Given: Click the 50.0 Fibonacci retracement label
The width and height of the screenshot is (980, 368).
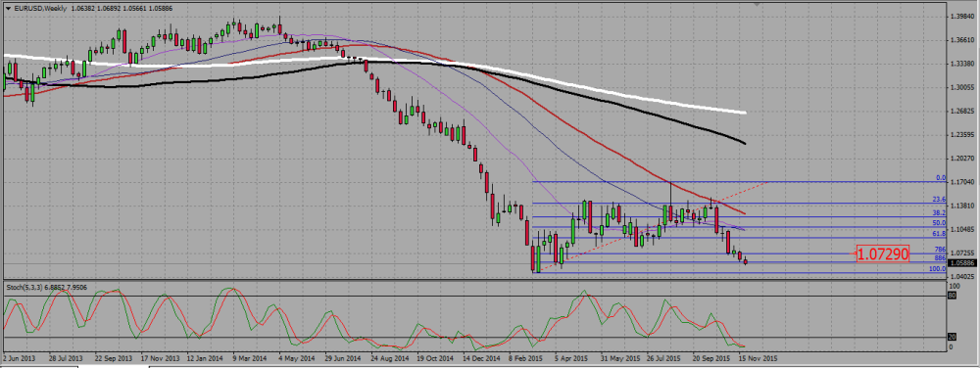Looking at the screenshot, I should click(x=940, y=223).
